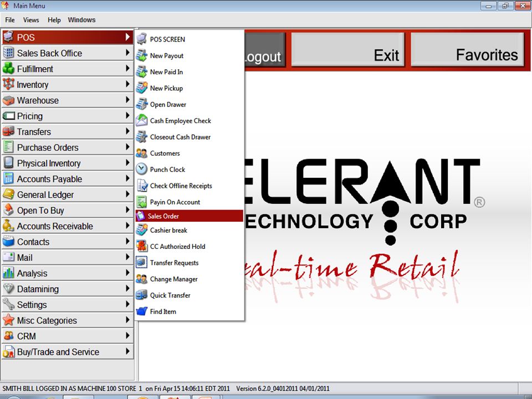Expand the Sales Back Office submenu arrow

[x=127, y=53]
